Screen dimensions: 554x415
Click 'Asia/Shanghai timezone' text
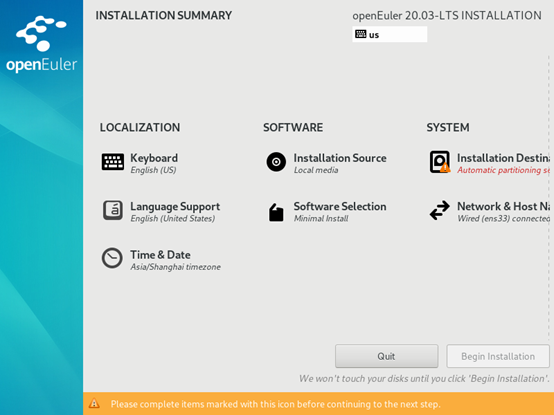click(x=176, y=267)
